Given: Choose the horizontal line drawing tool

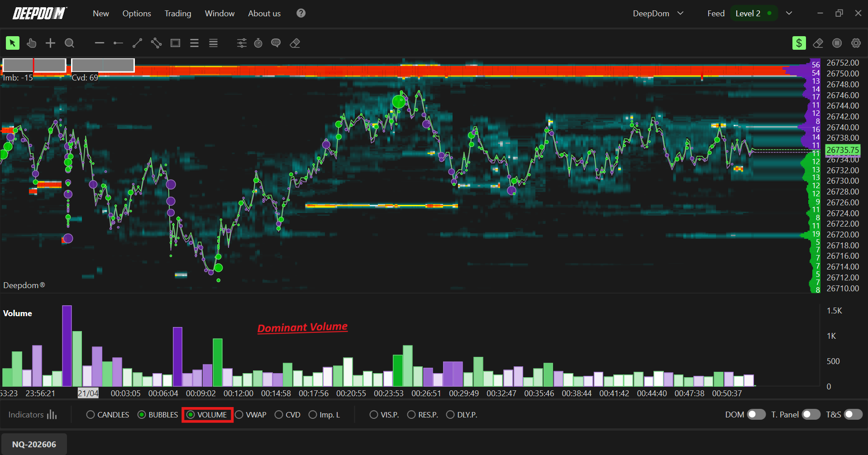Looking at the screenshot, I should click(100, 43).
